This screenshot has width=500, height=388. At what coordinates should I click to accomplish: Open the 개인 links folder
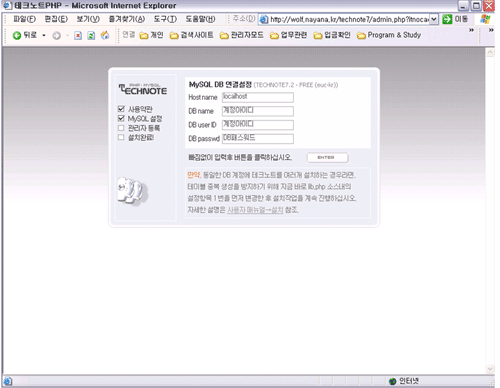tap(151, 35)
